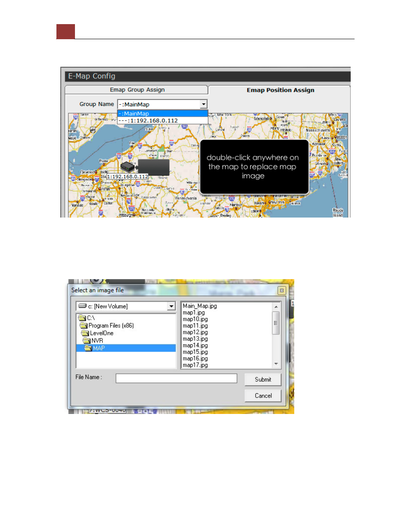
Task: Click the LevelOne folder icon
Action: click(x=85, y=333)
